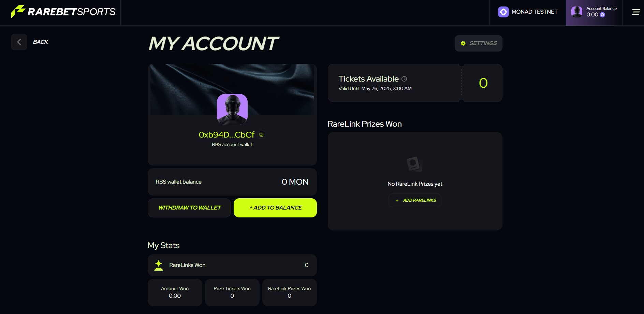Click the header account avatar icon
644x314 pixels.
[577, 12]
